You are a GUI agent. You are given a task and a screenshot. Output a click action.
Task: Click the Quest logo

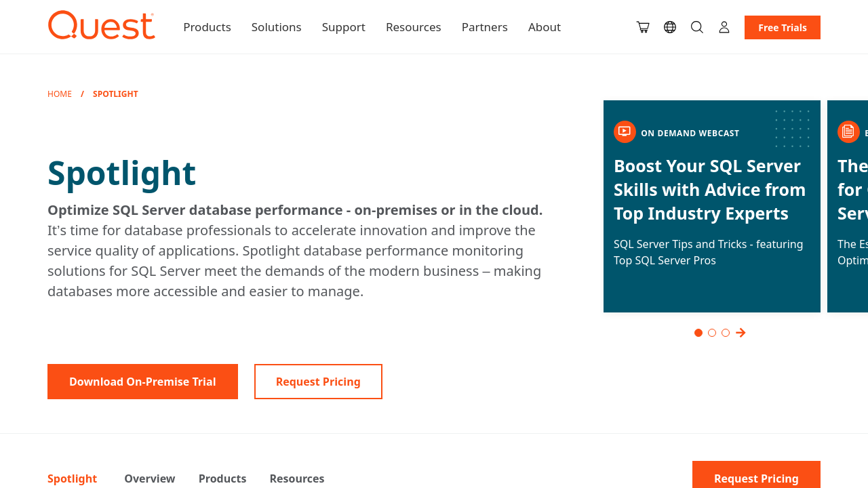pos(102,25)
